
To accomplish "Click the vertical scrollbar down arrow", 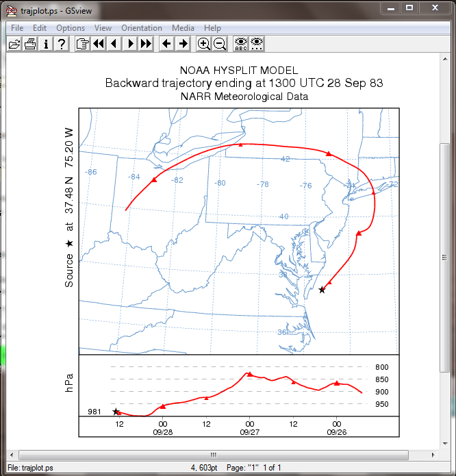I will [445, 444].
